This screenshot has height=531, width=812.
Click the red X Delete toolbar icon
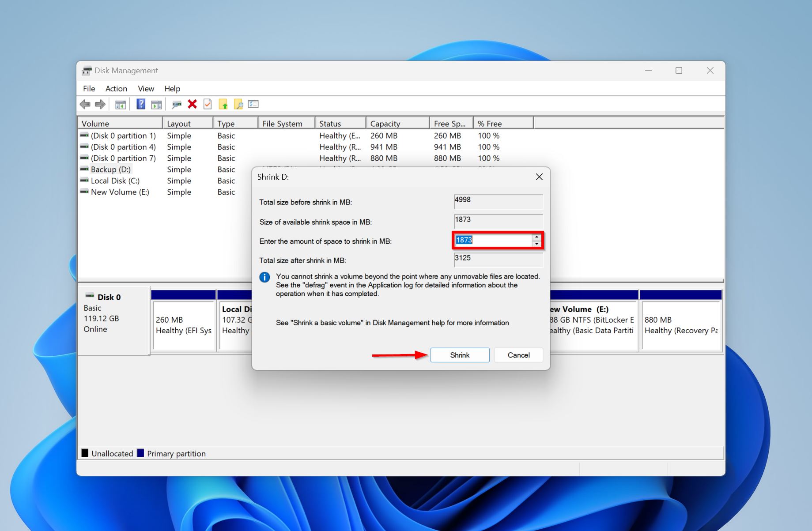coord(192,105)
